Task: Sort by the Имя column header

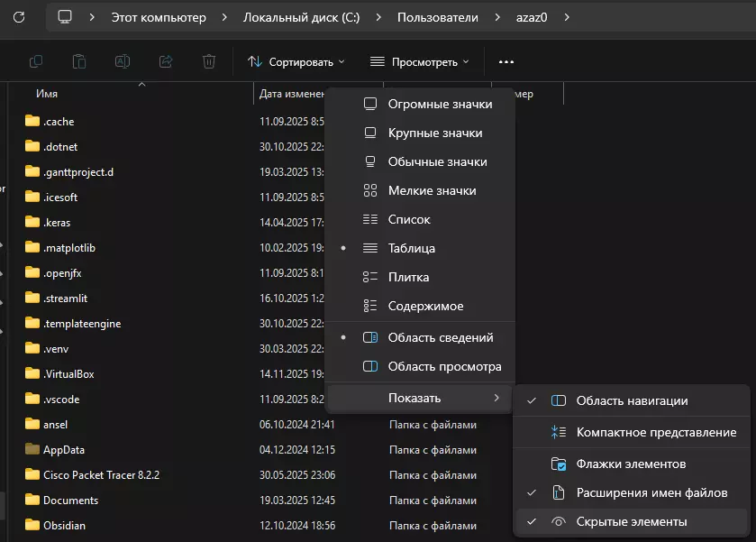Action: coord(47,94)
